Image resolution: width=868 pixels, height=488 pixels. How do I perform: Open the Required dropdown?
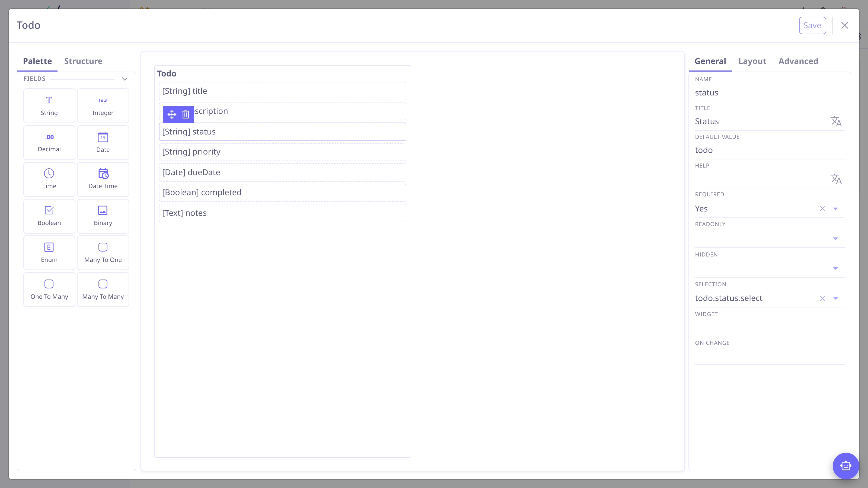(x=836, y=209)
